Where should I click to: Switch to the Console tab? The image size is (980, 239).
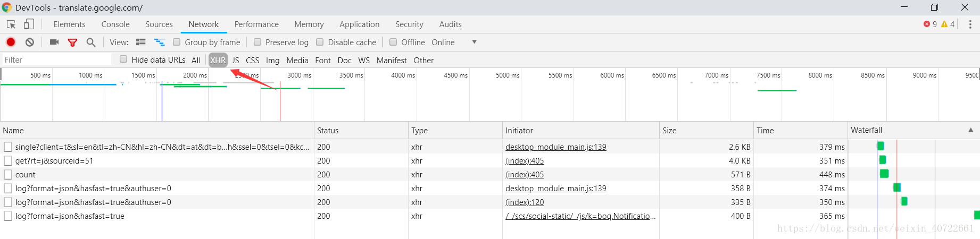click(x=115, y=24)
